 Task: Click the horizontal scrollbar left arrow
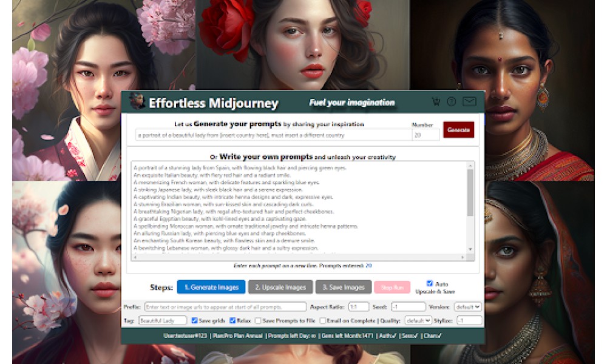pos(135,257)
